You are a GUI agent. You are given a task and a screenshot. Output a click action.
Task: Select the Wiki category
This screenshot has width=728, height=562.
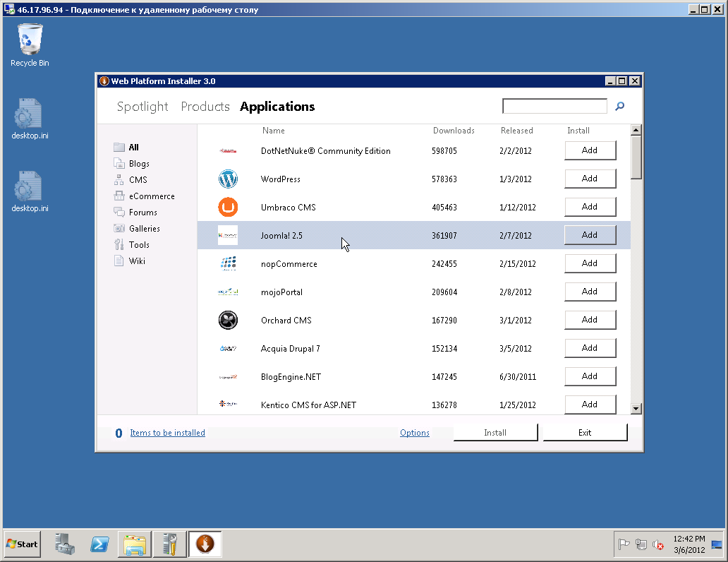click(x=130, y=261)
